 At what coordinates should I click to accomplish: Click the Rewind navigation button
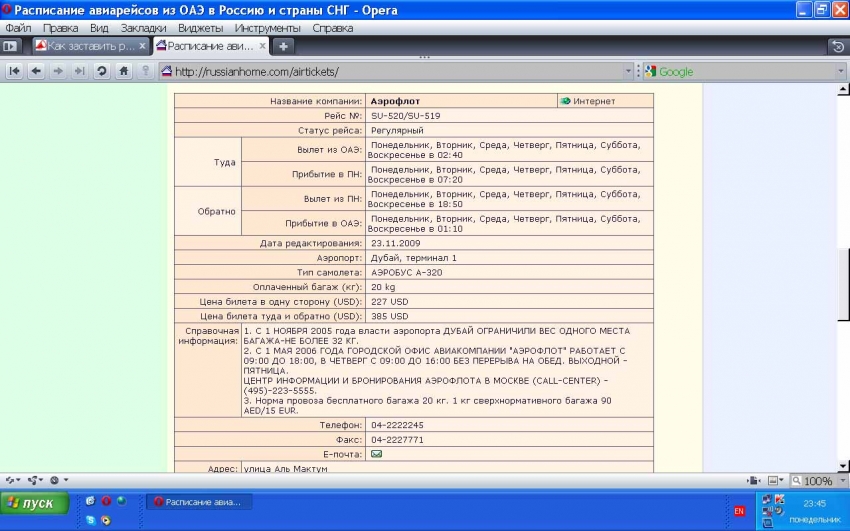pyautogui.click(x=14, y=71)
